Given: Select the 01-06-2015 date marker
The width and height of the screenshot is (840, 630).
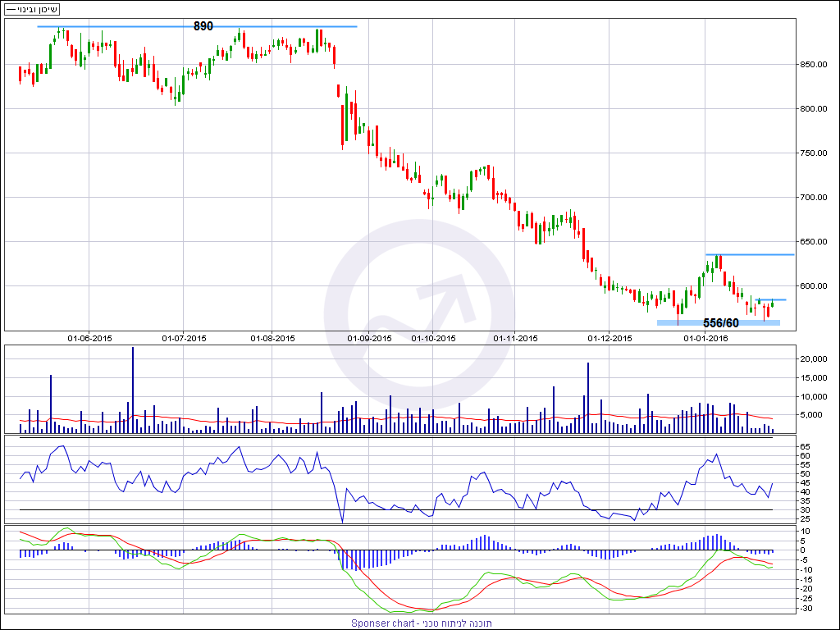Looking at the screenshot, I should pos(89,338).
